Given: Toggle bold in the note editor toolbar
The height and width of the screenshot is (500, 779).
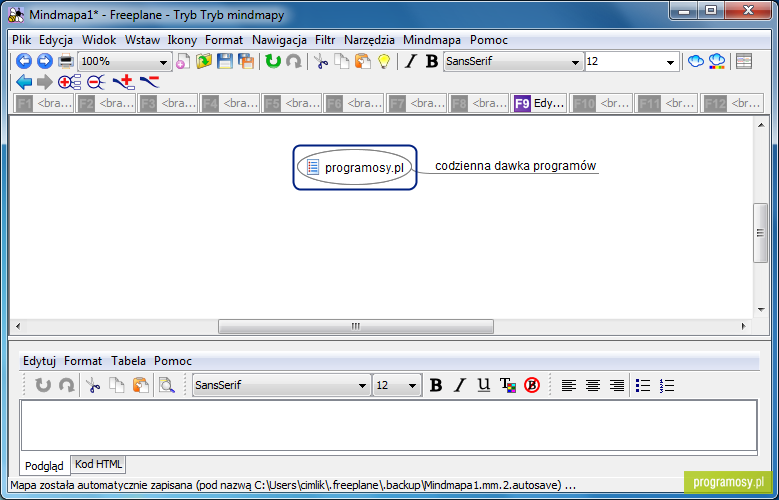Looking at the screenshot, I should pyautogui.click(x=436, y=385).
